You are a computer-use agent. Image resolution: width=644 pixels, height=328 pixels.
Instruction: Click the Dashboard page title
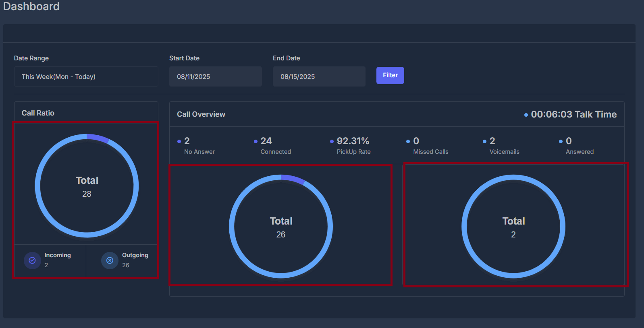coord(31,6)
